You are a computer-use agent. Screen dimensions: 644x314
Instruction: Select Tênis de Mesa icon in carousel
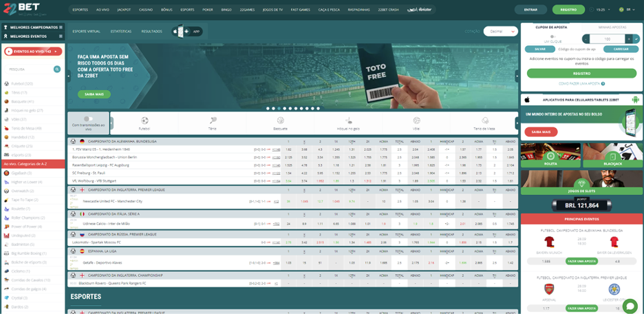coord(484,121)
